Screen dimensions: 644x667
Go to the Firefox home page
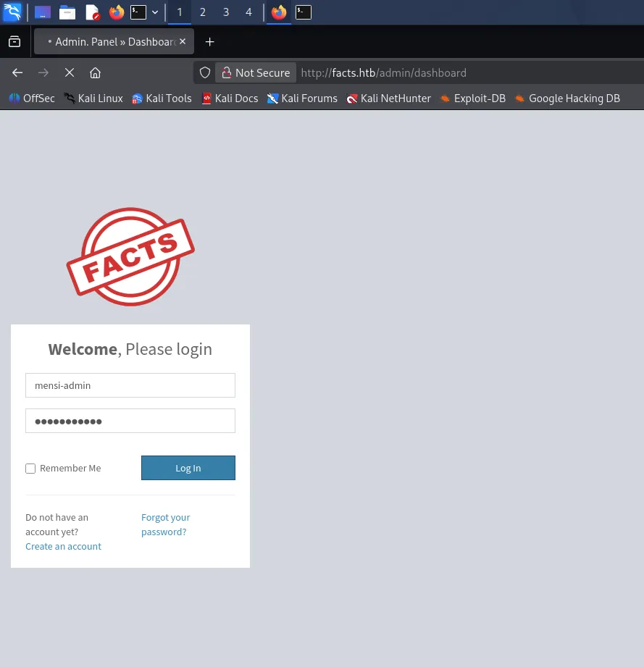pyautogui.click(x=96, y=72)
